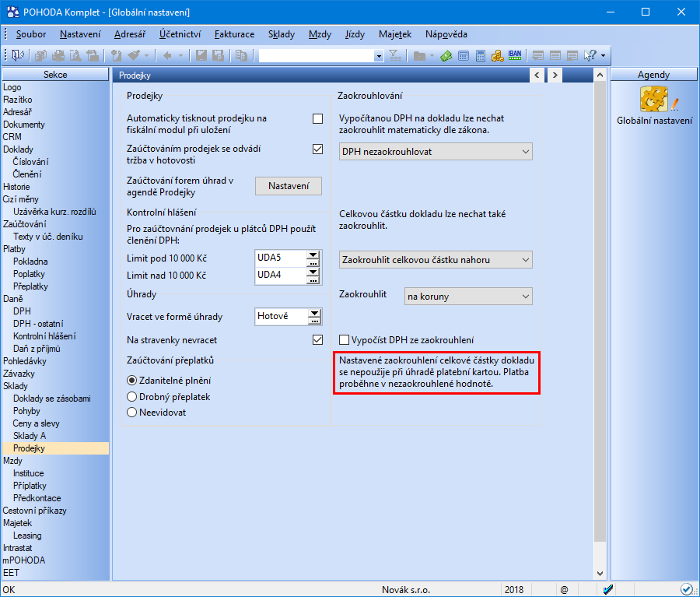Check 'Vypočíst DPH ze zaokrouhlení' box
The image size is (700, 597).
pyautogui.click(x=345, y=340)
